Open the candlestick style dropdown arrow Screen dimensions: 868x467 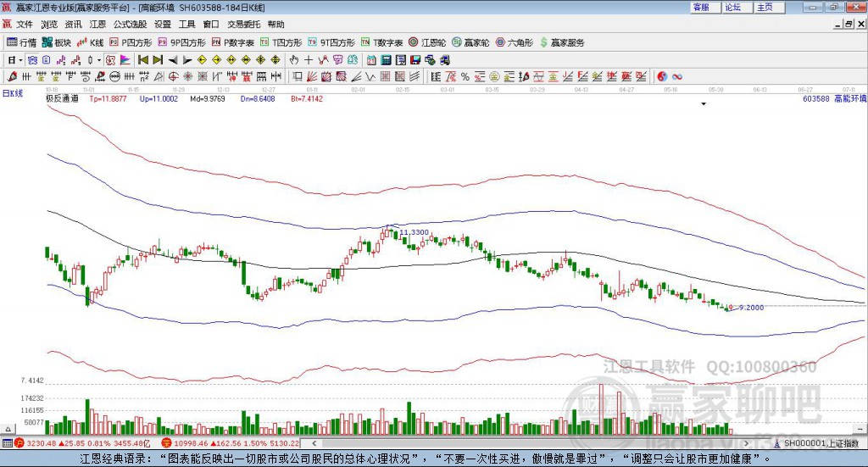click(x=99, y=60)
